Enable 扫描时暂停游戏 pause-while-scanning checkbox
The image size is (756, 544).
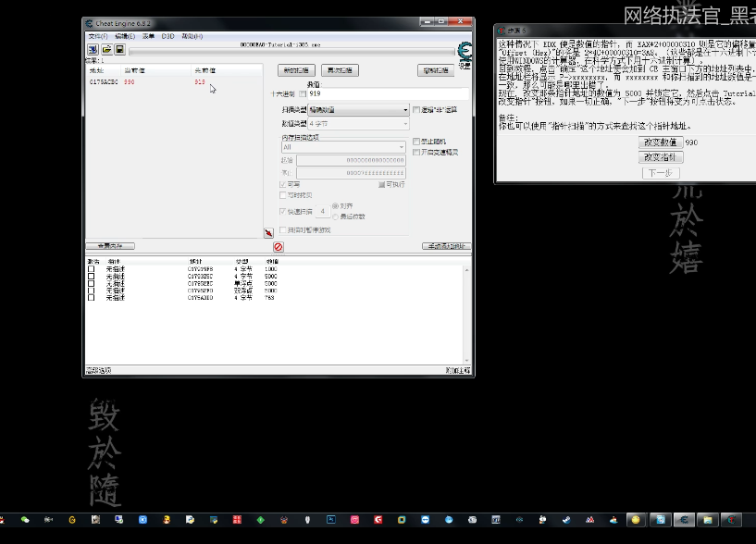coord(283,230)
